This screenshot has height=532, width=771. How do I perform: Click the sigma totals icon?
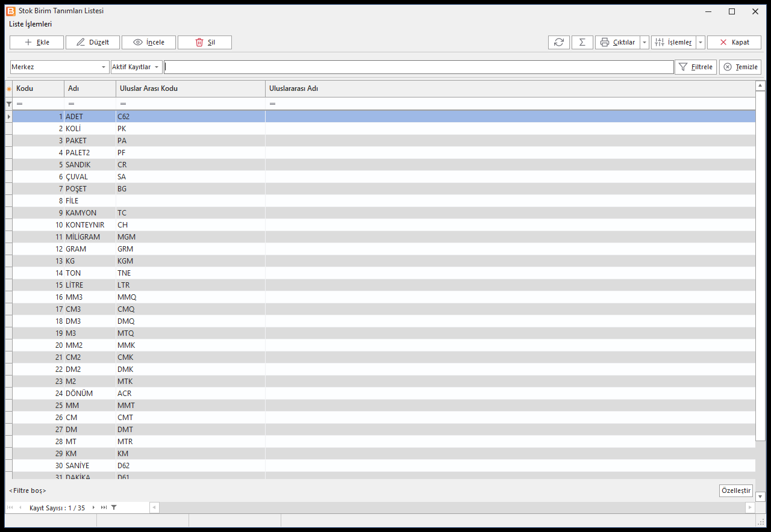click(x=582, y=42)
